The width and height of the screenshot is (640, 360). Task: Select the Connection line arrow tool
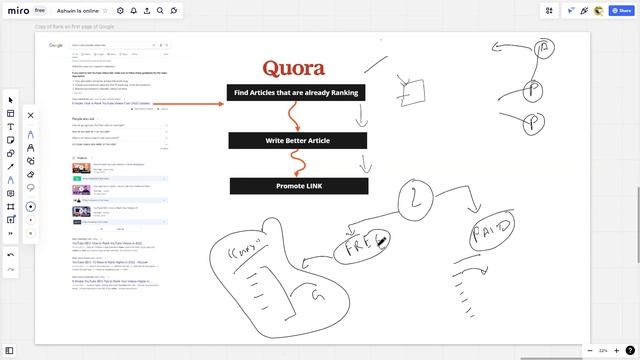pyautogui.click(x=11, y=167)
